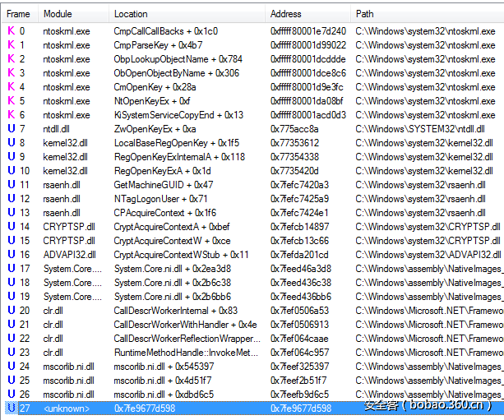This screenshot has width=504, height=420.
Task: Click the U icon next to frame 9
Action: point(12,157)
